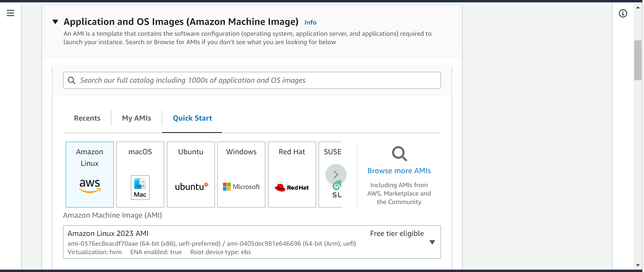The image size is (644, 272).
Task: Click the Mac Finder logo icon
Action: coord(140,188)
